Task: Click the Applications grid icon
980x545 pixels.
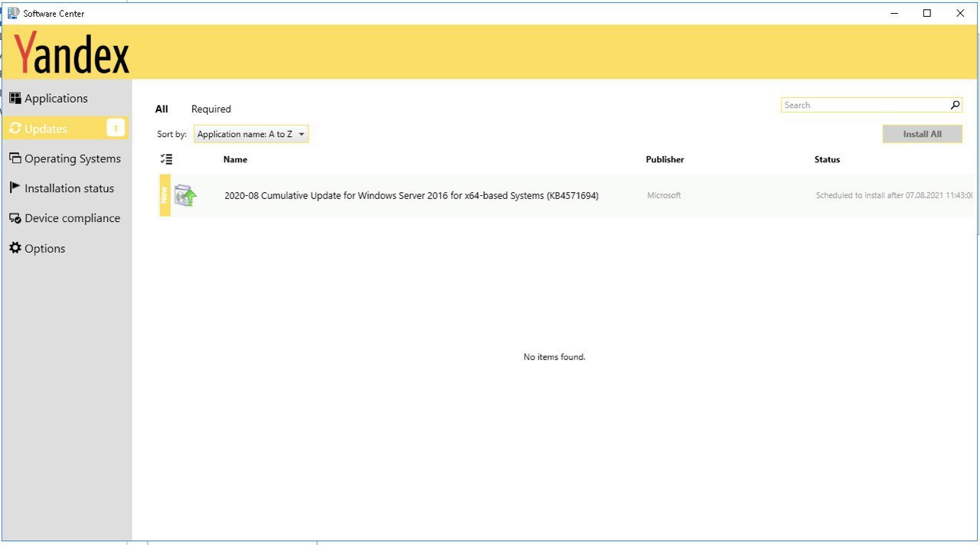Action: [x=15, y=98]
